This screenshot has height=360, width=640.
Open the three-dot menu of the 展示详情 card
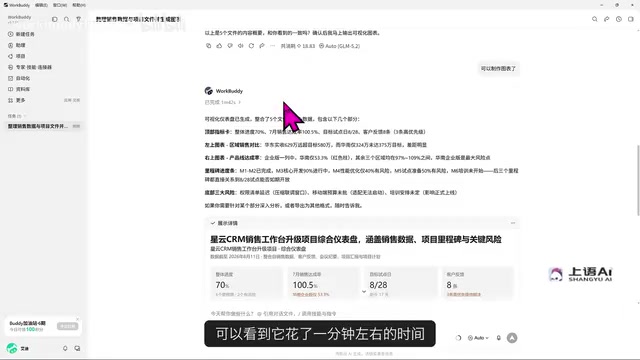(513, 223)
